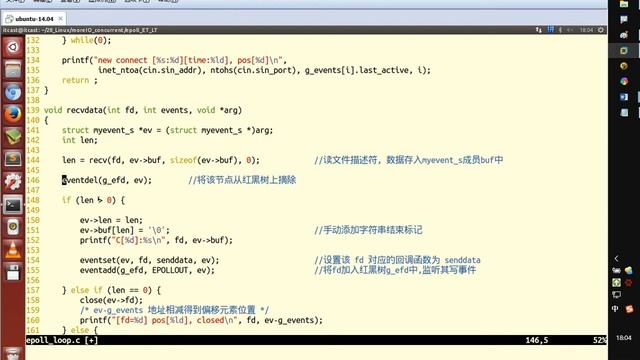The width and height of the screenshot is (640, 360).
Task: Click the Chinese comment after eventdel line
Action: [x=242, y=180]
